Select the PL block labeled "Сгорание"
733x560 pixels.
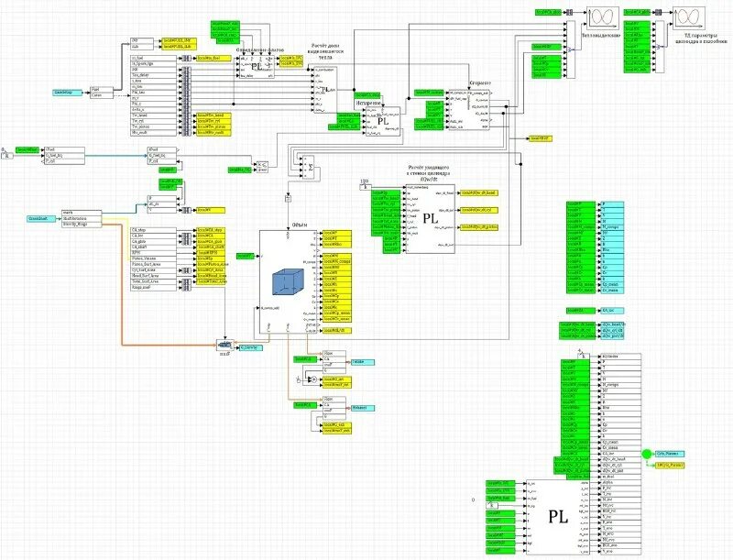469,109
